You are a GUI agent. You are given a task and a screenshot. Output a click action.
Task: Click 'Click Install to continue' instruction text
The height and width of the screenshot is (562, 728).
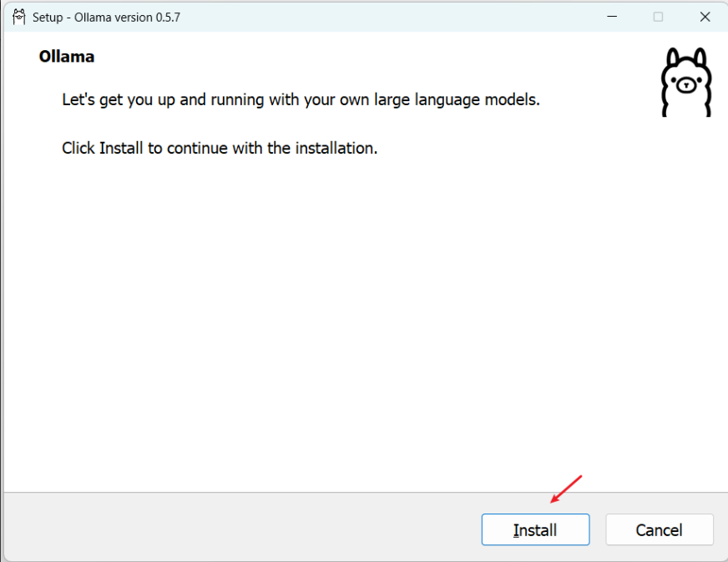[220, 148]
